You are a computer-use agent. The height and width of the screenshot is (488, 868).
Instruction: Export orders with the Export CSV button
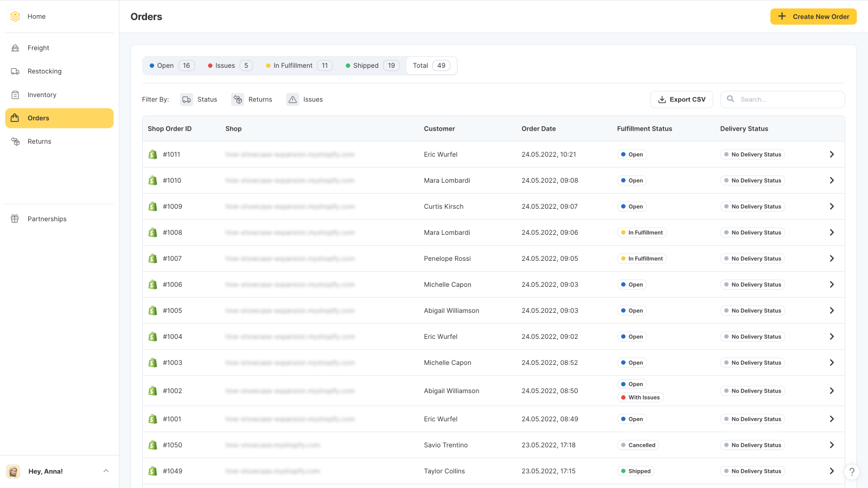(x=681, y=99)
